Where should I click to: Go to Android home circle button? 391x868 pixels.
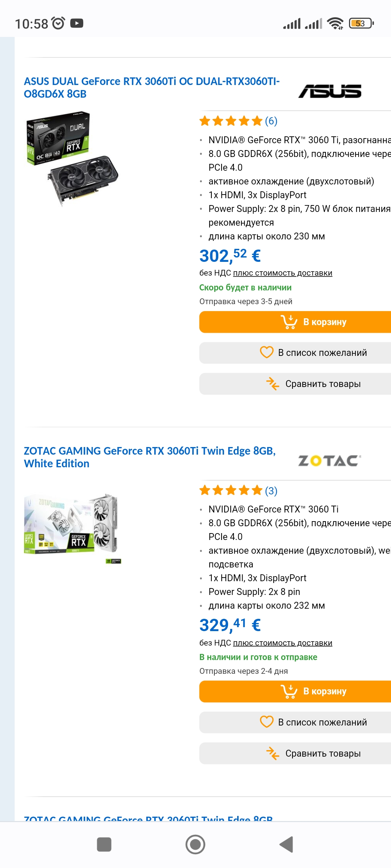(x=195, y=844)
